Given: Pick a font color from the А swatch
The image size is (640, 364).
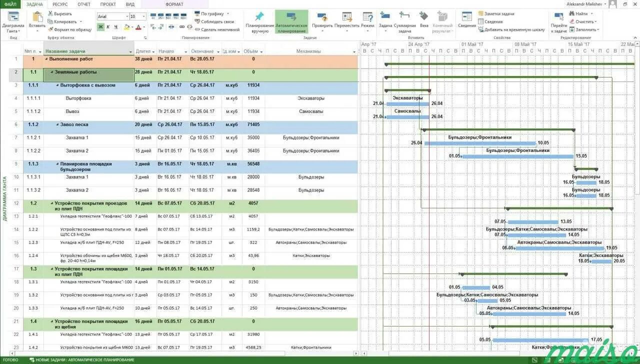Looking at the screenshot, I should tap(137, 26).
